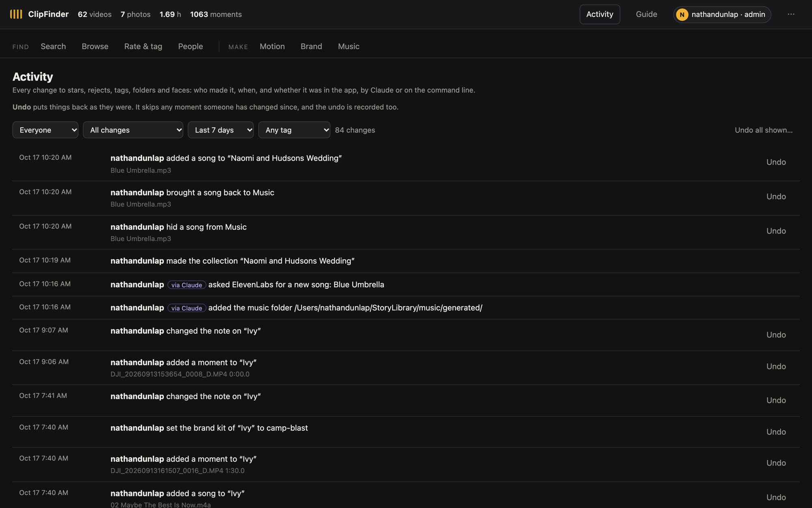This screenshot has height=508, width=812.
Task: Click the via Claude badge on music folder row
Action: pos(187,308)
